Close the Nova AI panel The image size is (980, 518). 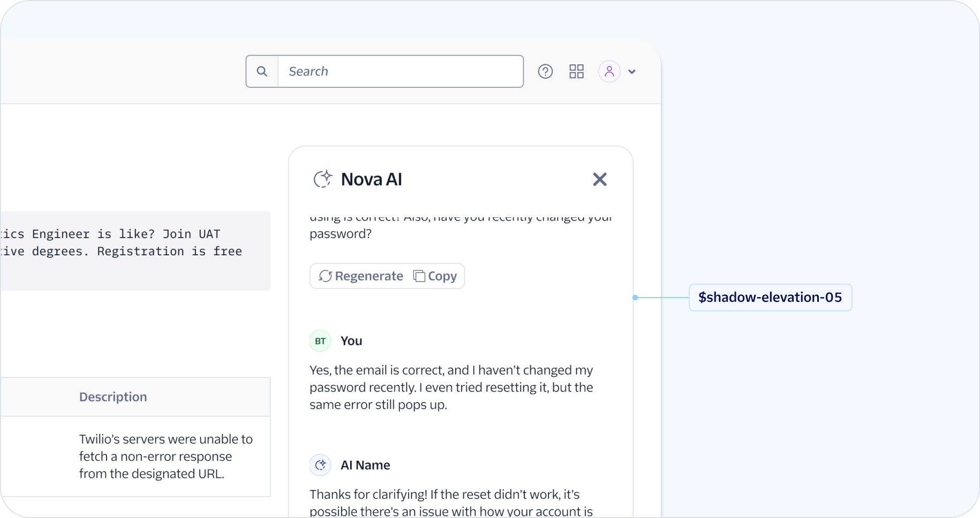tap(600, 179)
